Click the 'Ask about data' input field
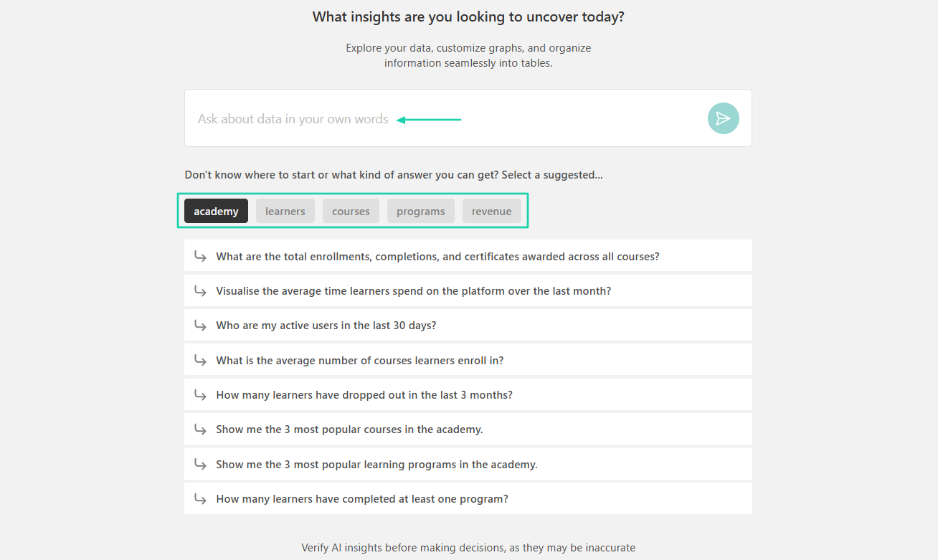Image resolution: width=938 pixels, height=560 pixels. pyautogui.click(x=445, y=118)
